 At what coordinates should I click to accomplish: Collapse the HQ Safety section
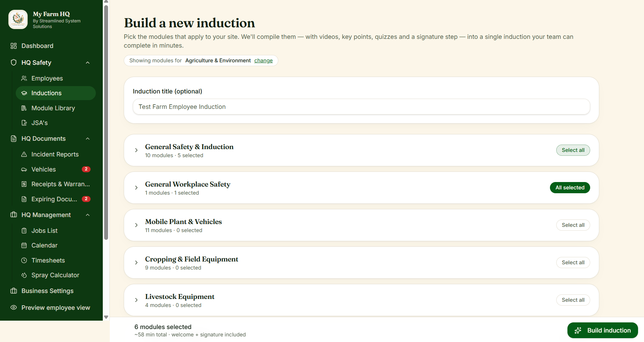tap(88, 63)
